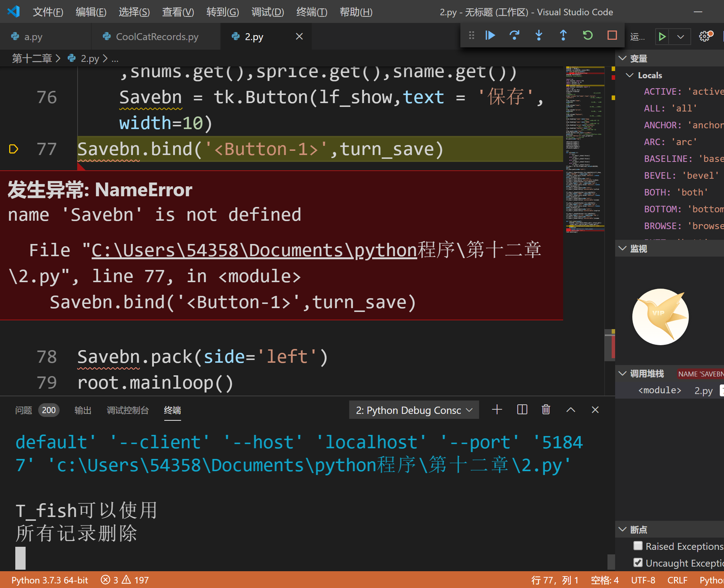Split the terminal panel
The width and height of the screenshot is (724, 588).
click(522, 410)
